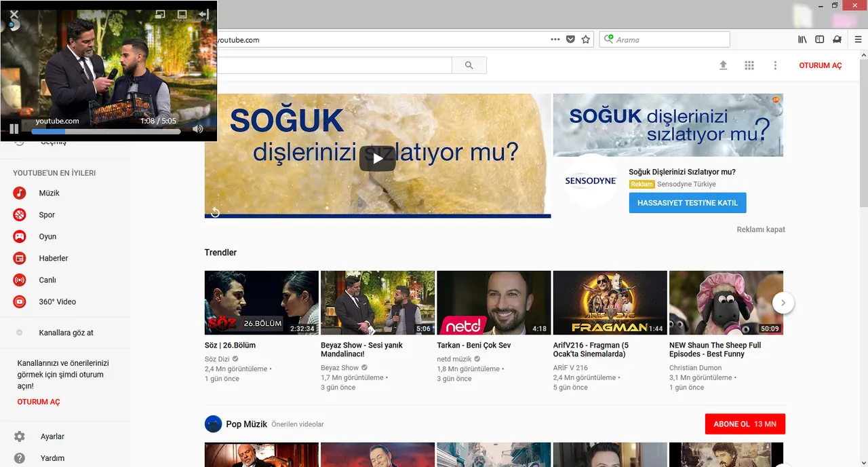This screenshot has width=868, height=467.
Task: Click the Firefox Arama search box
Action: [x=665, y=39]
